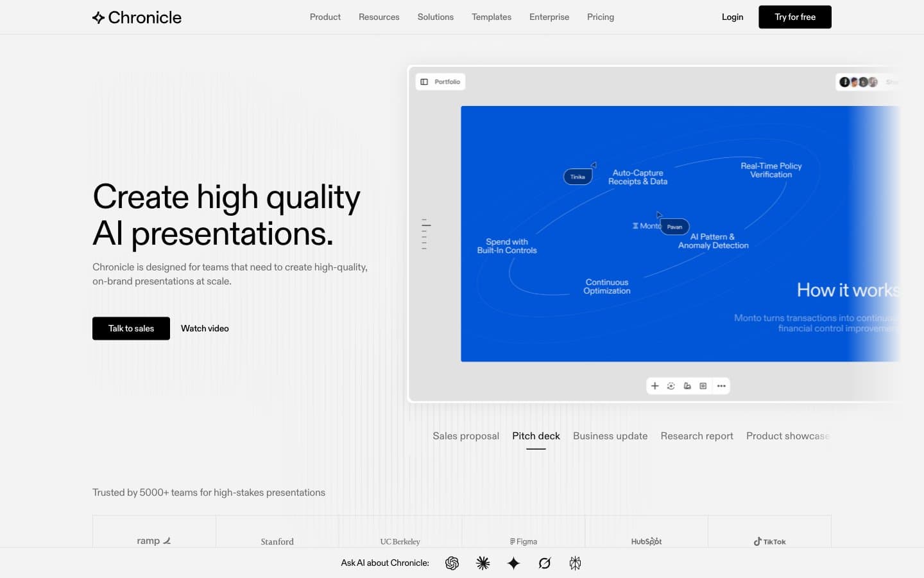The width and height of the screenshot is (924, 578).
Task: Click the collaborator avatars group
Action: [x=859, y=82]
